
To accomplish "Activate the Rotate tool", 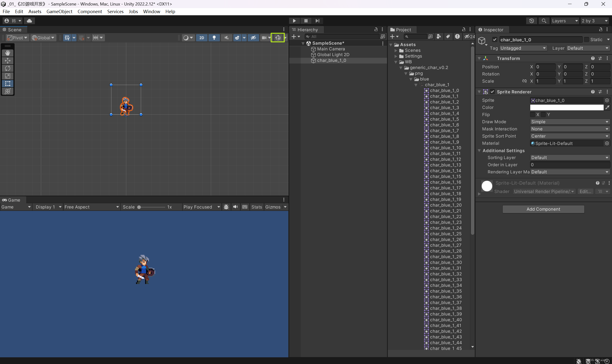I will pyautogui.click(x=8, y=69).
